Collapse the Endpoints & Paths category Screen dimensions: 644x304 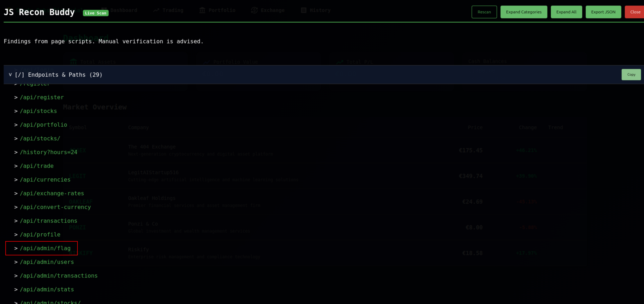(10, 75)
